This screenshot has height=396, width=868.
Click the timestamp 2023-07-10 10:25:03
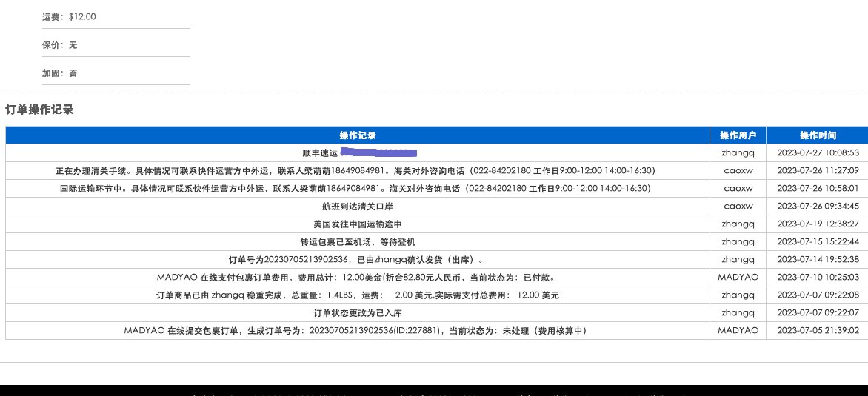(818, 277)
